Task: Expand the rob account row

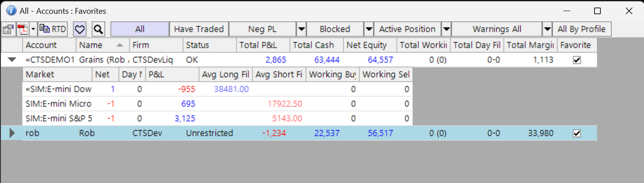Action: click(12, 133)
